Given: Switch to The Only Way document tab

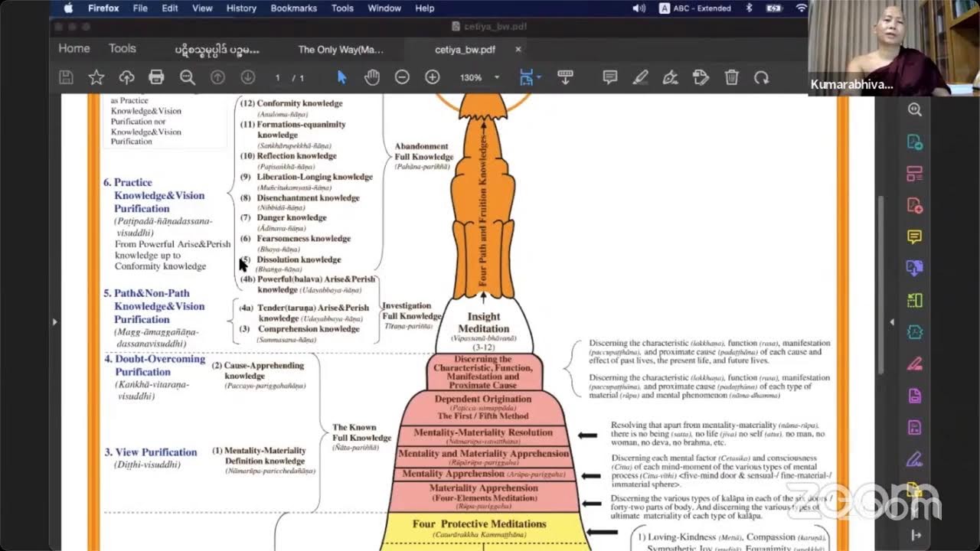Looking at the screenshot, I should tap(341, 50).
